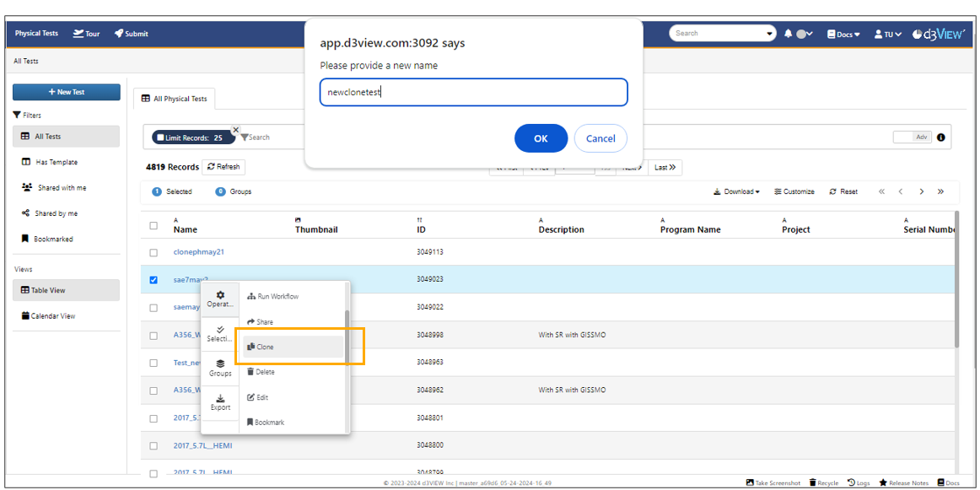Open Release Notes in the footer
980x490 pixels.
(x=904, y=483)
